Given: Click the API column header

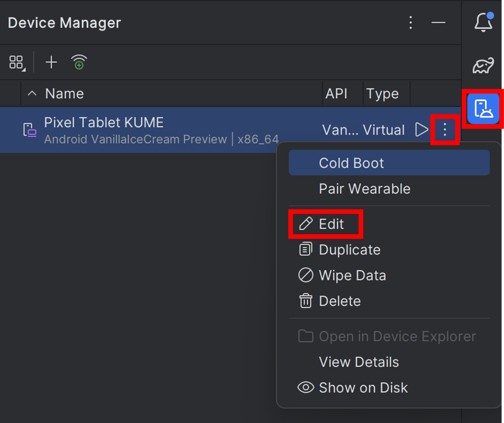Looking at the screenshot, I should [x=336, y=93].
